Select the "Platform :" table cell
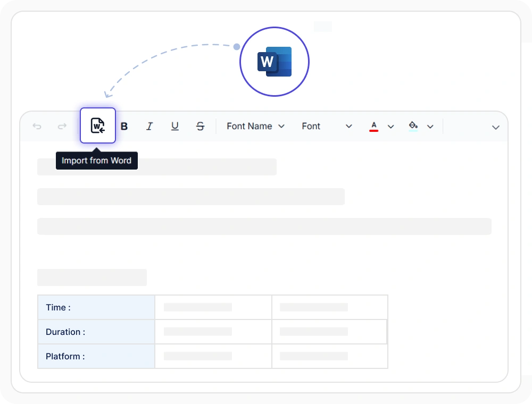 click(96, 356)
